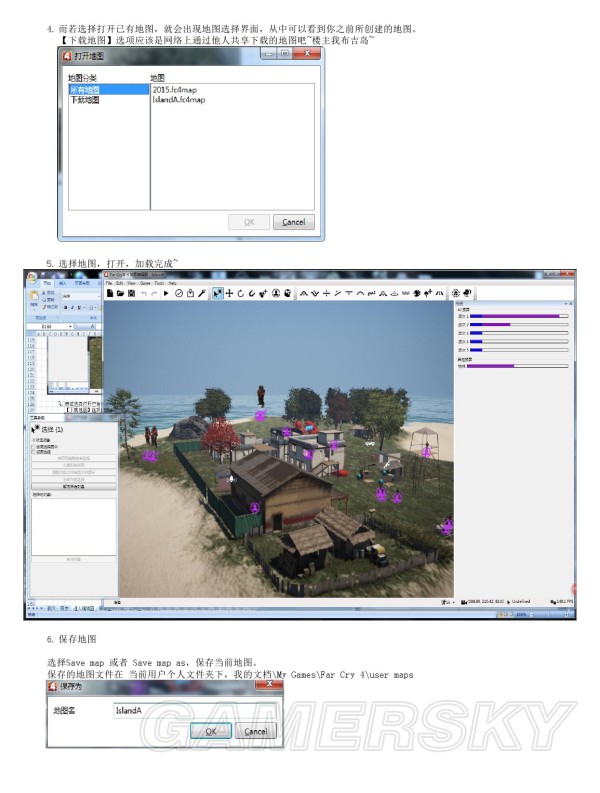Click the wrench settings icon
The height and width of the screenshot is (793, 600).
[201, 293]
